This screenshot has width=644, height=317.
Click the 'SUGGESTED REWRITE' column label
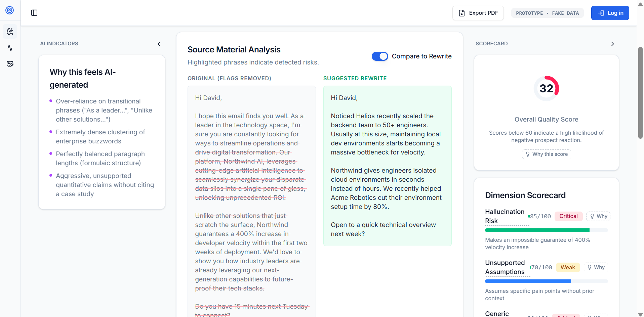tap(355, 78)
